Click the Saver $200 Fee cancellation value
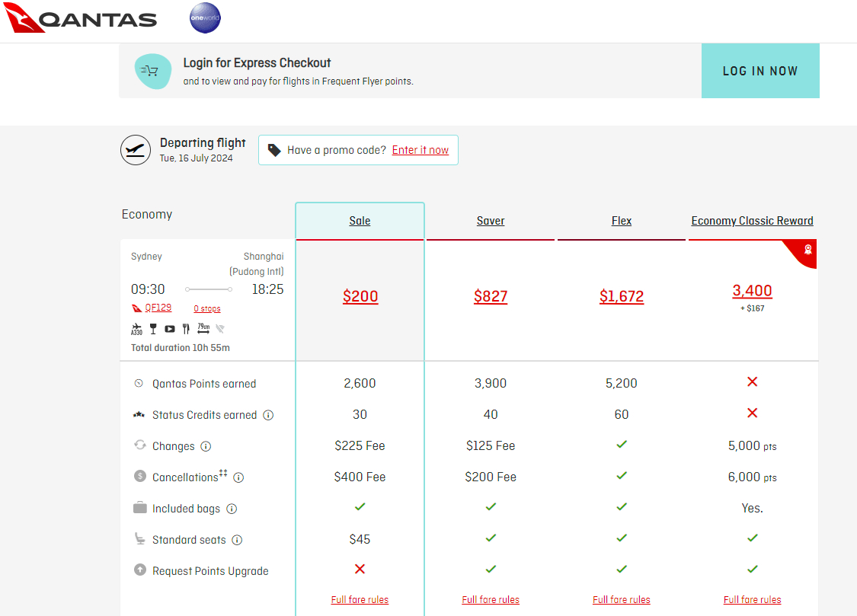This screenshot has width=857, height=616. [x=491, y=477]
